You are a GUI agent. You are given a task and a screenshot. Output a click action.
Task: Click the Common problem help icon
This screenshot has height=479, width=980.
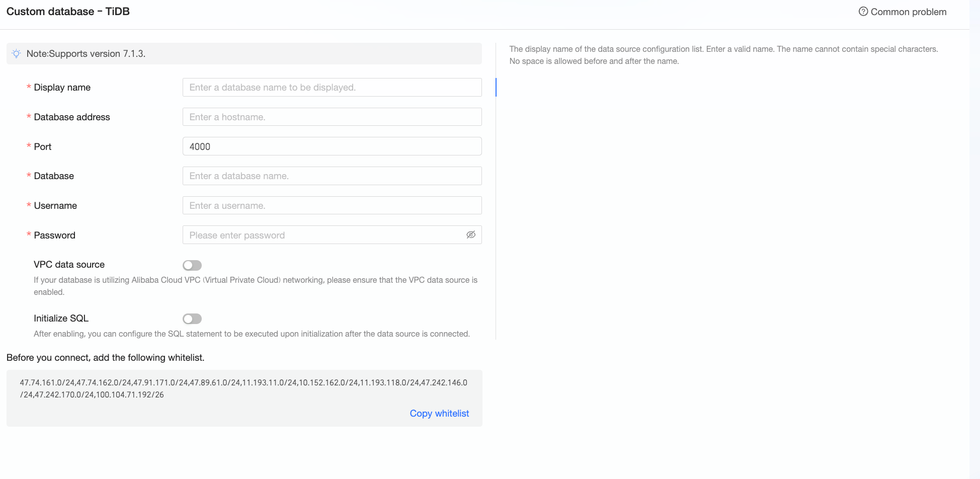[863, 12]
